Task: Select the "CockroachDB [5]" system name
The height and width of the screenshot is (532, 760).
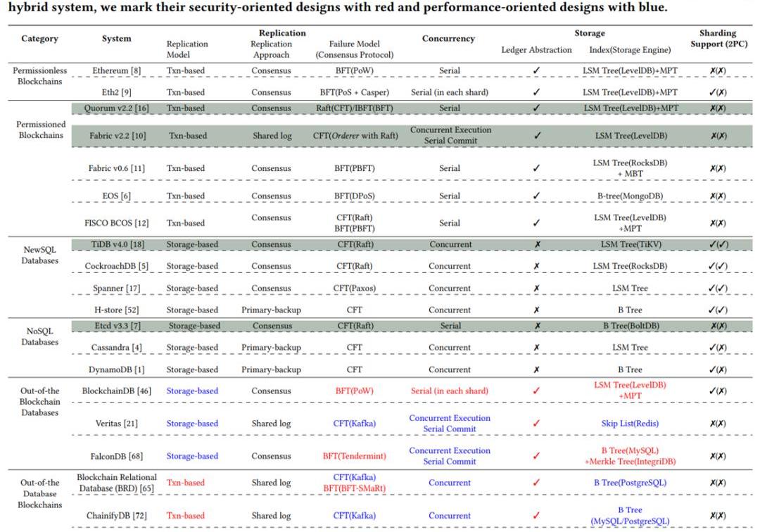Action: (x=116, y=266)
